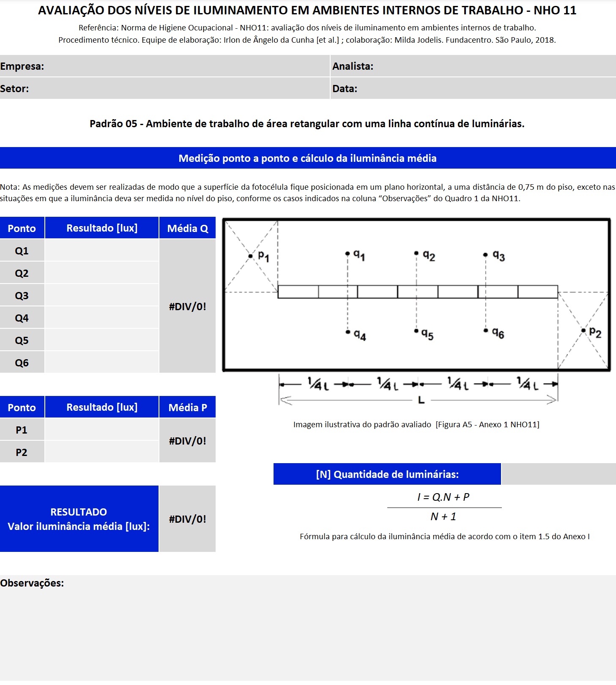The image size is (616, 685).
Task: Click the Q1 result lux cell
Action: (101, 251)
